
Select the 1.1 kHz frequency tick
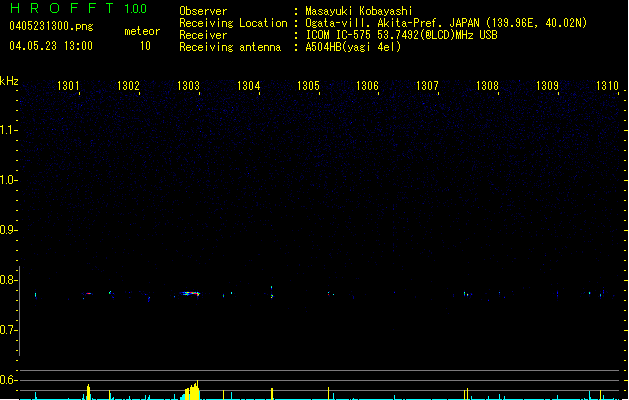point(9,130)
